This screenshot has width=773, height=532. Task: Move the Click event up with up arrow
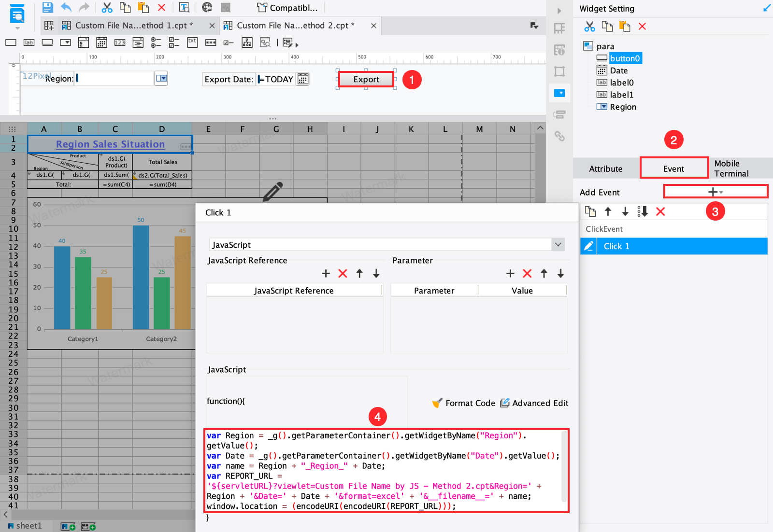pos(608,211)
